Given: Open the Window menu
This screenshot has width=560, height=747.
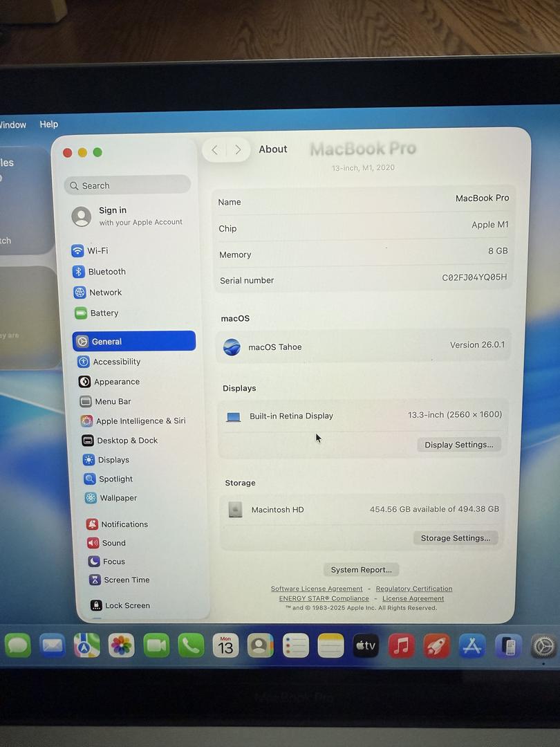Looking at the screenshot, I should [x=13, y=124].
